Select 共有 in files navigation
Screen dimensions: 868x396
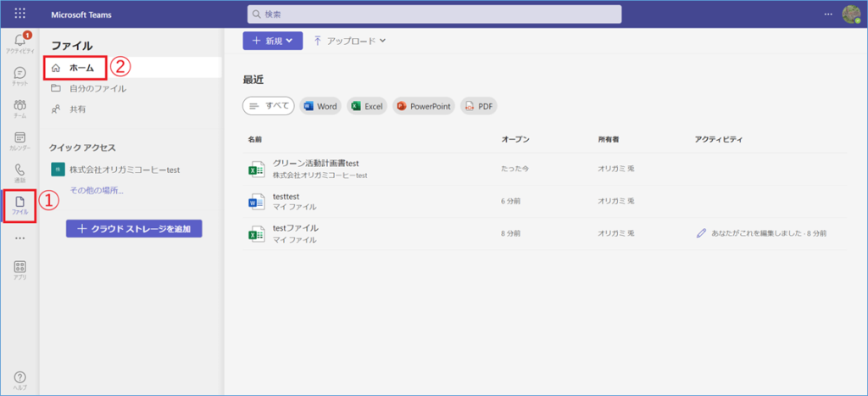[77, 109]
